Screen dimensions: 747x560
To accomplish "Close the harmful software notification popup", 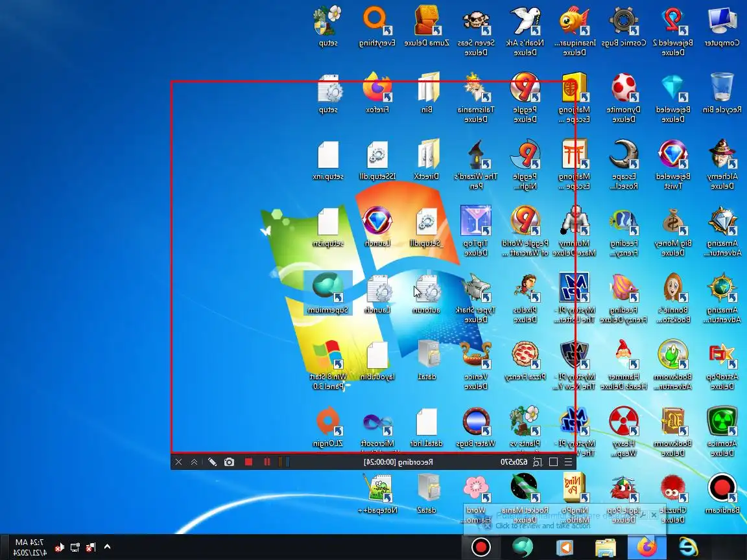I will point(654,515).
